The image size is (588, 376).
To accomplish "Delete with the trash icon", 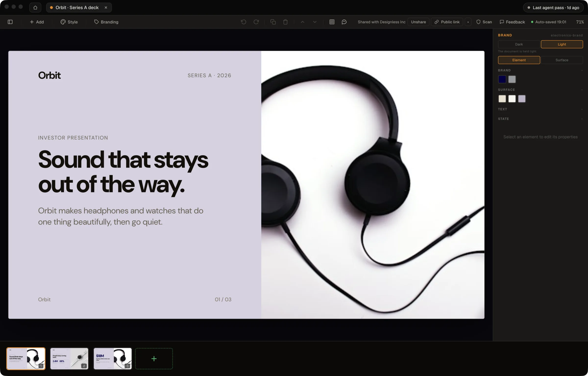I will 285,22.
